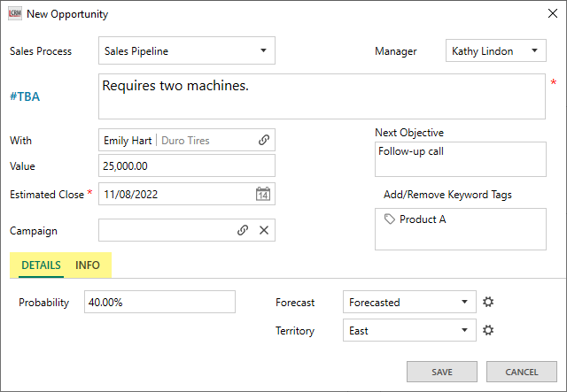Screen dimensions: 567x392
Task: Open the Estimated Close calendar picker
Action: coord(263,194)
